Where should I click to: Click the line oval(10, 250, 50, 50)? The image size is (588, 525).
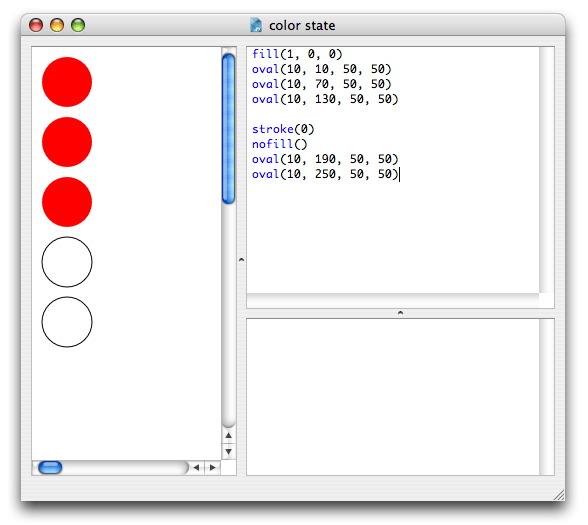tap(325, 174)
